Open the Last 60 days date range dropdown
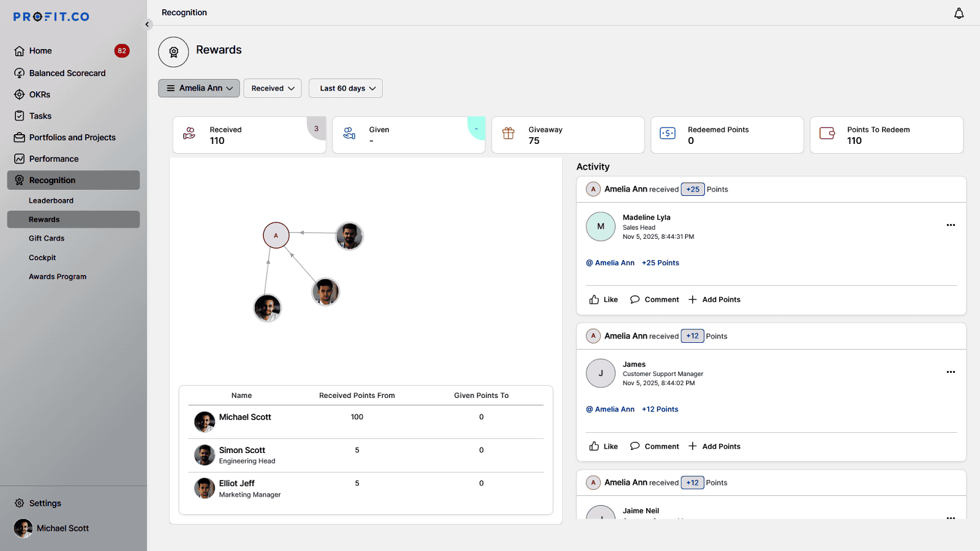 pyautogui.click(x=345, y=88)
